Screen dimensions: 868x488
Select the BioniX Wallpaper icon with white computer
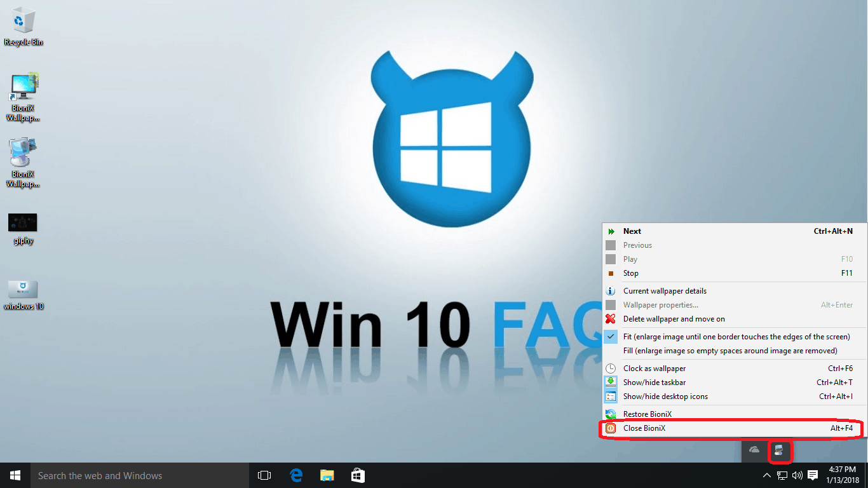pyautogui.click(x=24, y=163)
